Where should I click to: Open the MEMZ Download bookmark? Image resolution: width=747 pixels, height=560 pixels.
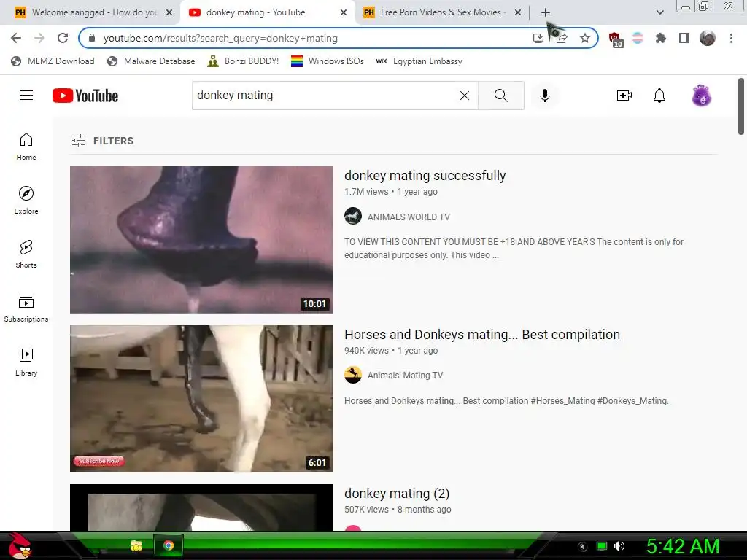(x=53, y=61)
